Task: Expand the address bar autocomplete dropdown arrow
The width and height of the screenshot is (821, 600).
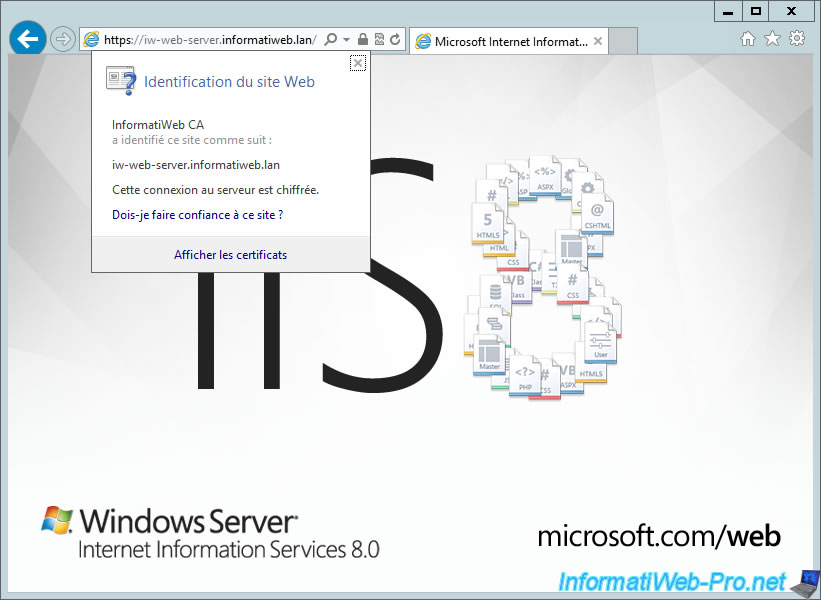Action: click(x=346, y=39)
